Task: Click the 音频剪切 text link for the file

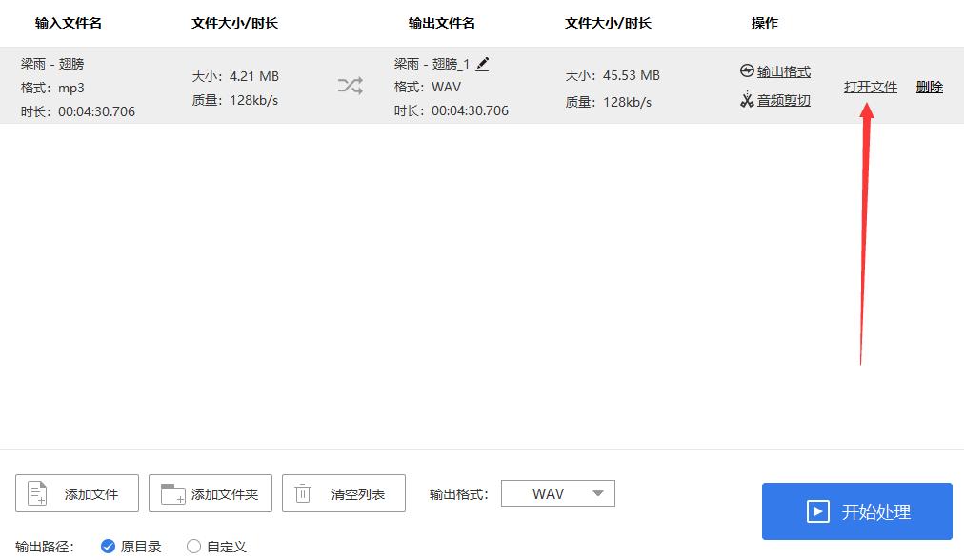Action: pyautogui.click(x=783, y=100)
